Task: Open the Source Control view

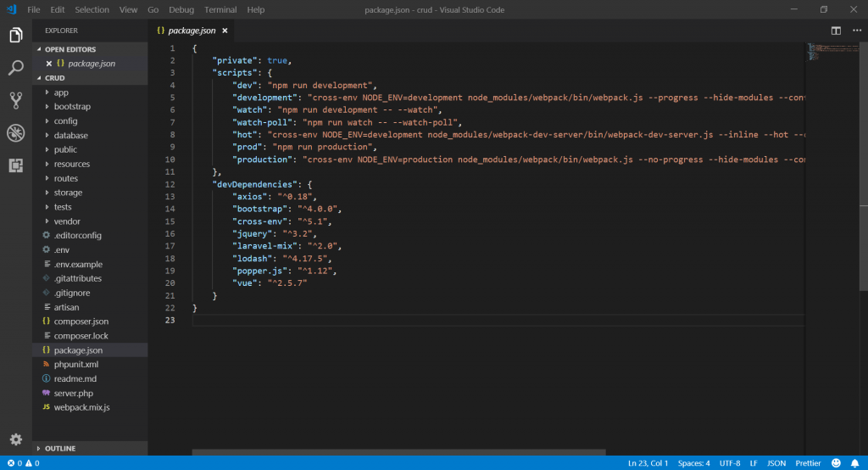Action: (x=16, y=100)
